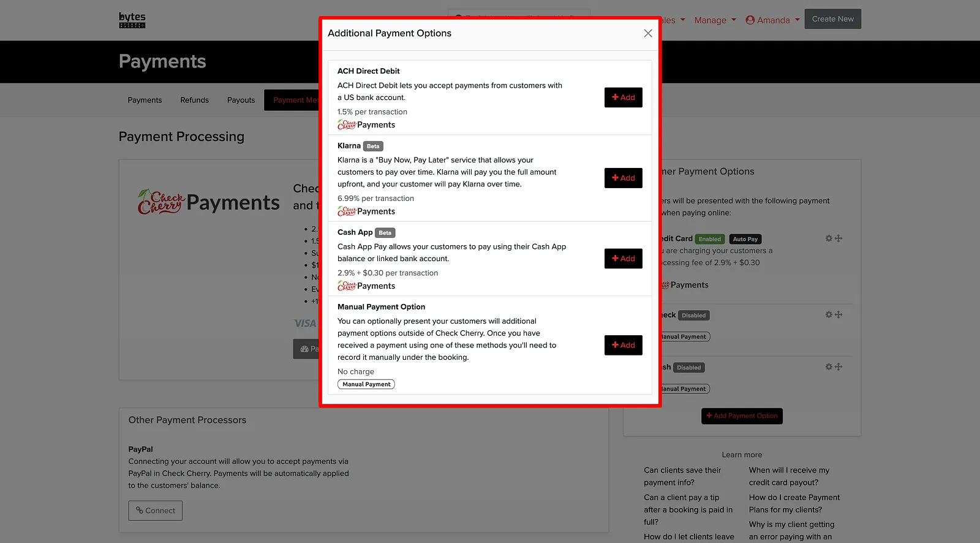This screenshot has height=543, width=980.
Task: Click move handle icon for Credit Card row
Action: pyautogui.click(x=839, y=238)
